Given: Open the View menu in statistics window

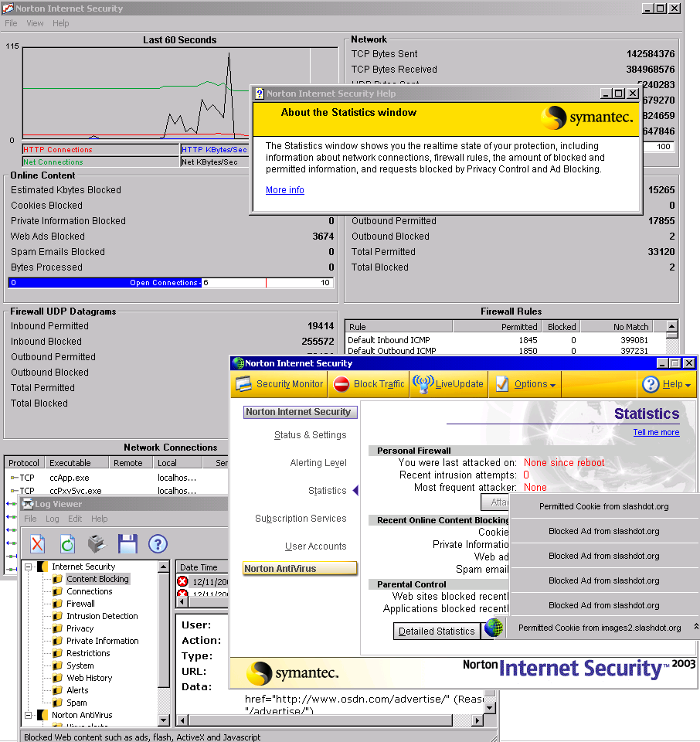Looking at the screenshot, I should [35, 23].
